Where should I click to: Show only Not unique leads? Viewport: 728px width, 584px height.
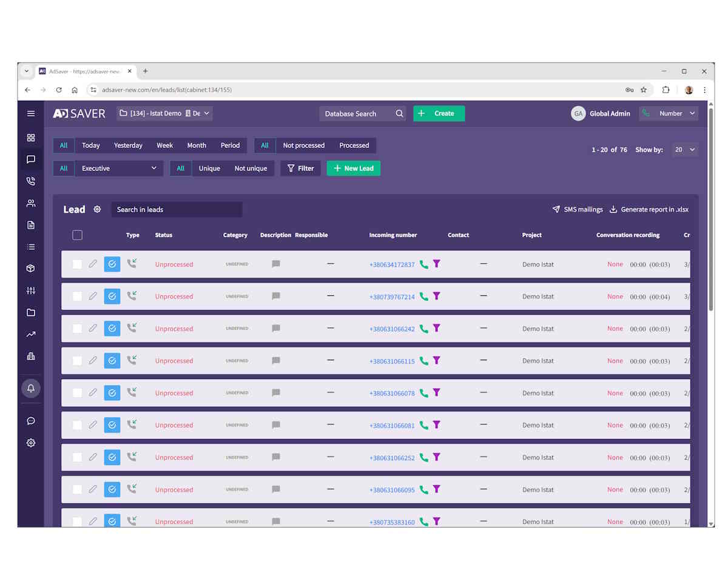[x=251, y=168]
